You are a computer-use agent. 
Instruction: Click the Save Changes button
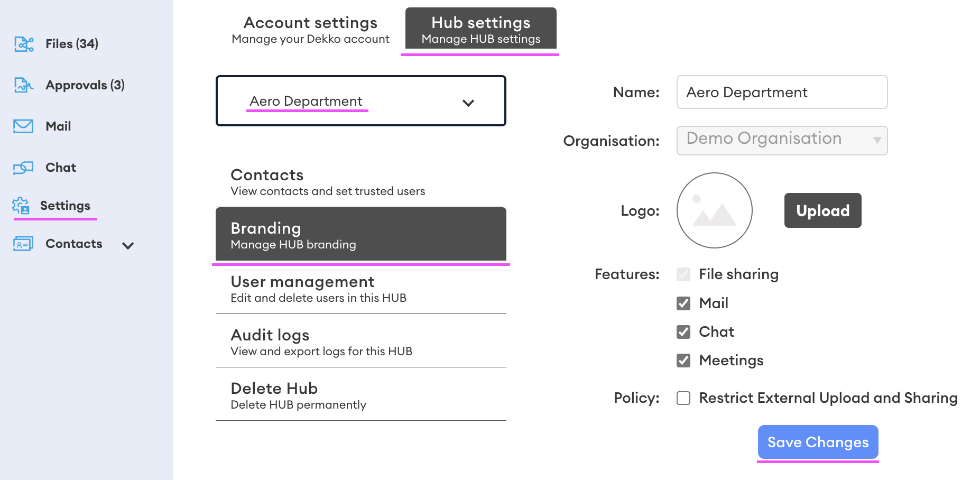tap(818, 442)
